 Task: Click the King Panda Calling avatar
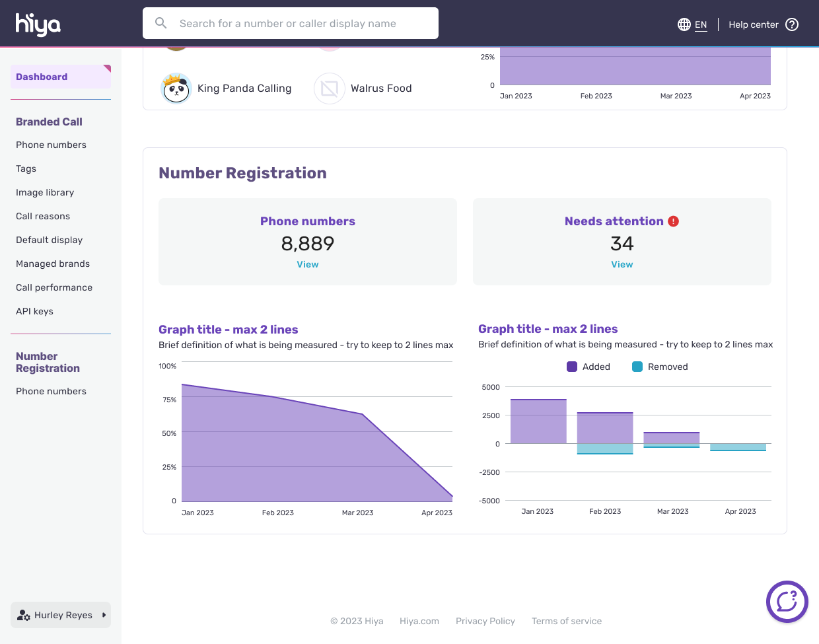click(x=176, y=89)
